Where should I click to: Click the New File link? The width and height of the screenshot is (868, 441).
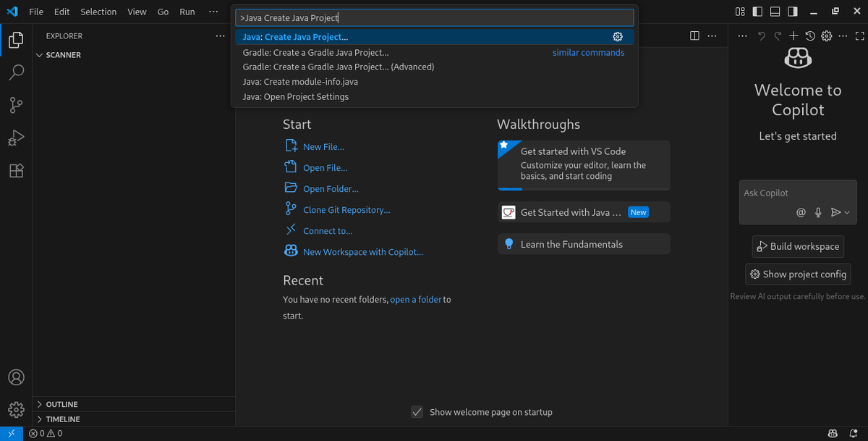[323, 146]
